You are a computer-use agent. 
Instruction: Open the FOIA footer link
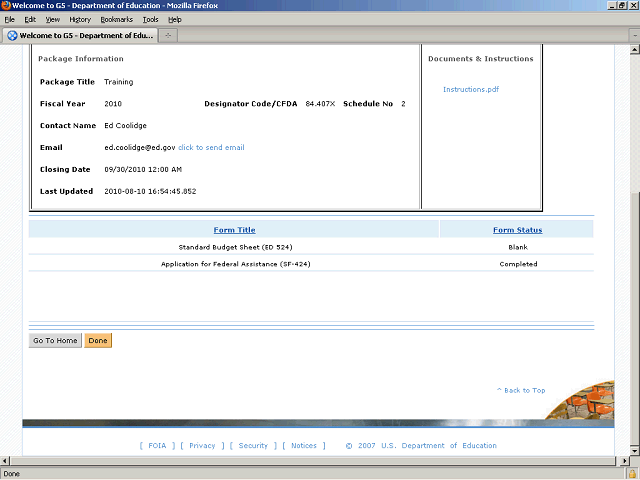pyautogui.click(x=157, y=445)
